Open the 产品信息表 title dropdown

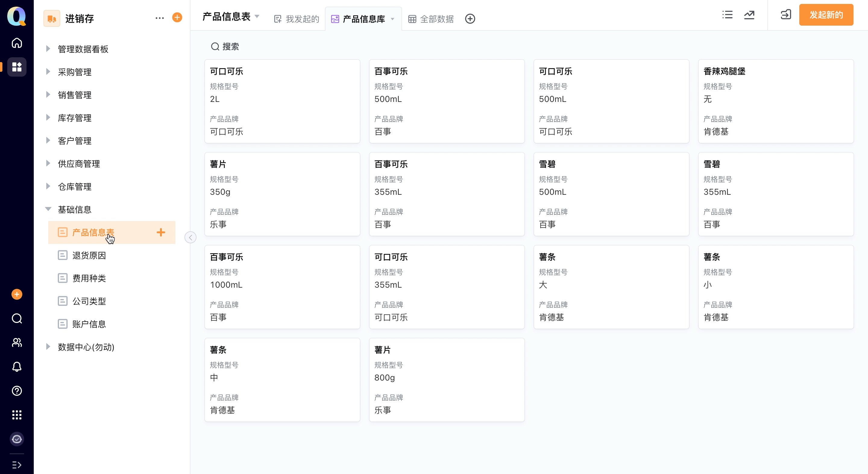(257, 17)
